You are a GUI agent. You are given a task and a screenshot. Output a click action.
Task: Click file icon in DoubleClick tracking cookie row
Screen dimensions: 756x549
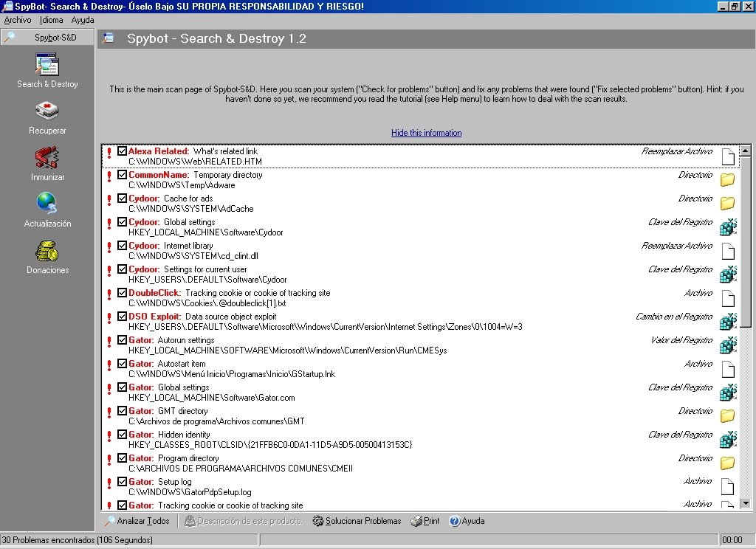click(x=728, y=298)
